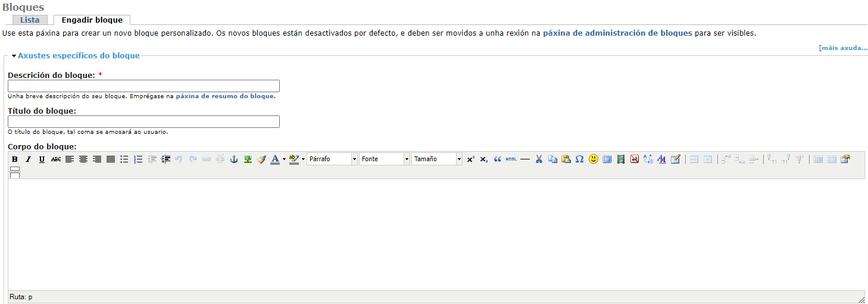This screenshot has width=868, height=304.
Task: Click inside the Corpo do bloque editor area
Action: pos(436,234)
